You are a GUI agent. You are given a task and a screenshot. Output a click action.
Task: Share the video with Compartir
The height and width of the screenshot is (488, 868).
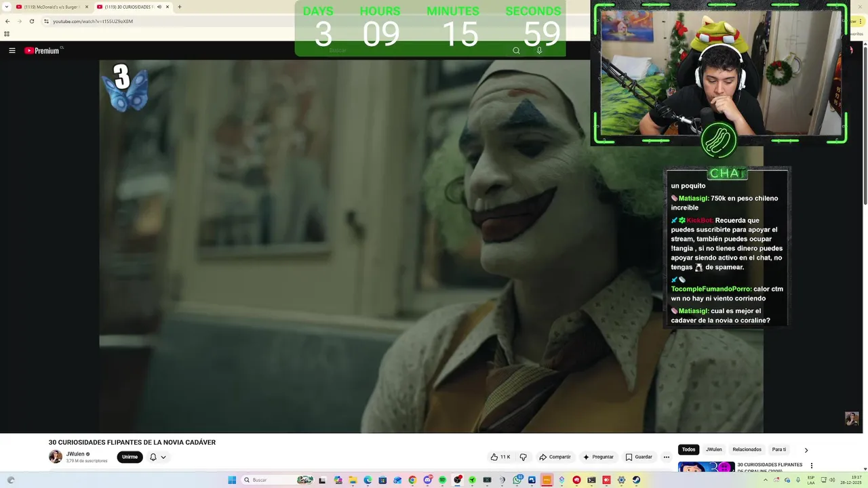click(x=555, y=457)
